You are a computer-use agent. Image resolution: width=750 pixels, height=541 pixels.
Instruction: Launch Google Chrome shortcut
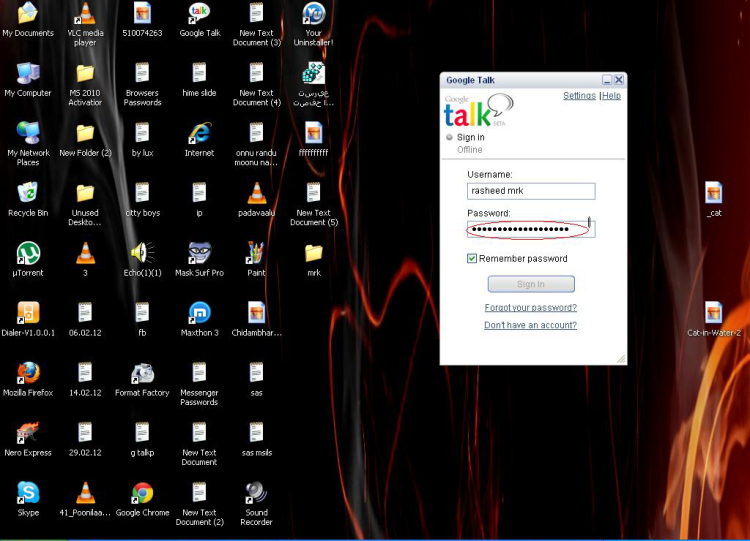click(x=142, y=493)
